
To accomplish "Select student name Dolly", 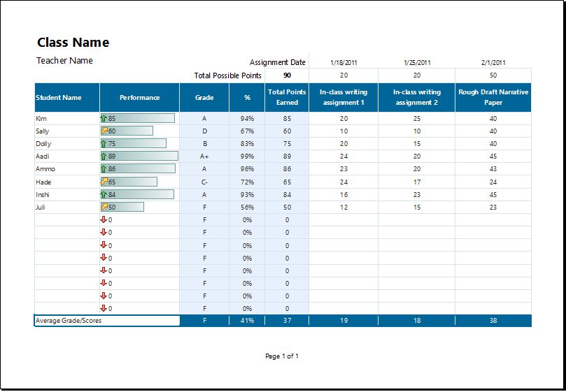I will pos(43,143).
